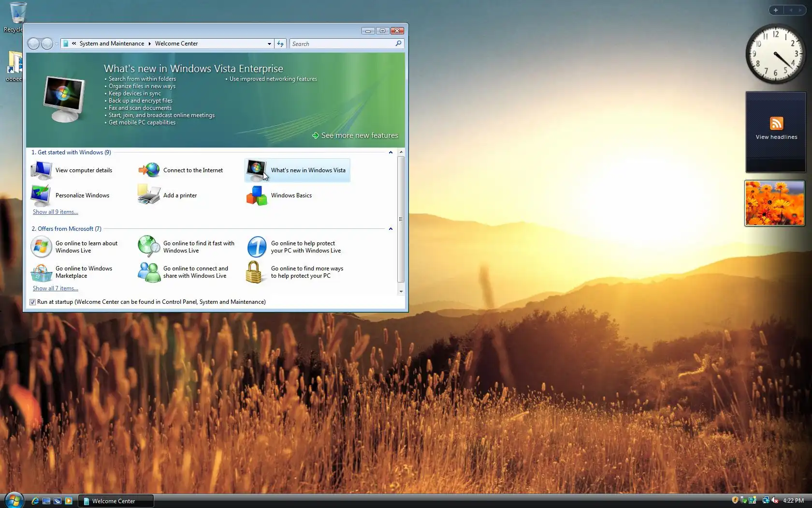Click the See more new features link
The image size is (812, 508).
[355, 135]
